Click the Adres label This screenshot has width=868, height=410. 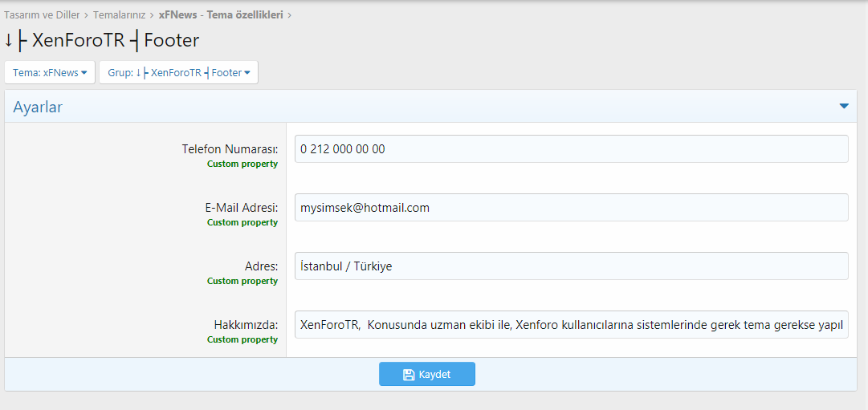click(x=261, y=266)
